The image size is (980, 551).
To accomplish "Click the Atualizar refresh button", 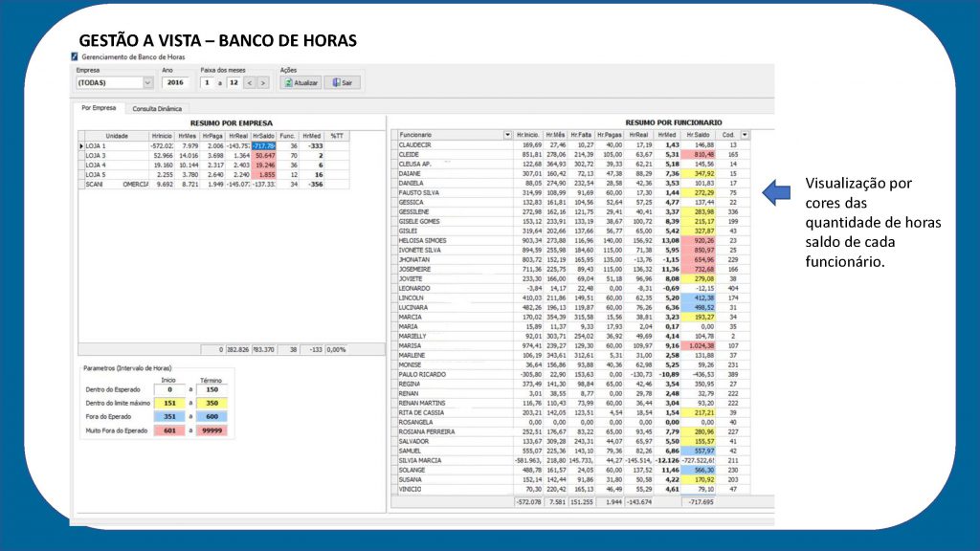I will tap(301, 82).
